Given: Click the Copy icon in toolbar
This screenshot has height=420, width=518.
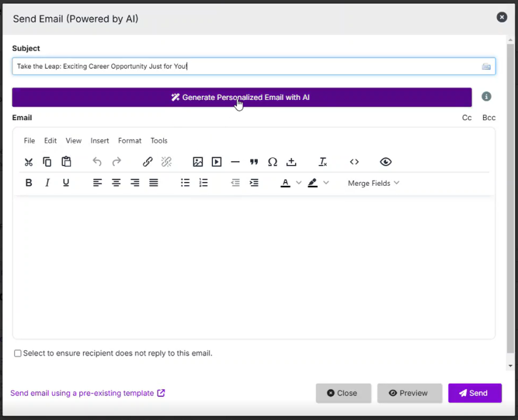Looking at the screenshot, I should pos(47,162).
